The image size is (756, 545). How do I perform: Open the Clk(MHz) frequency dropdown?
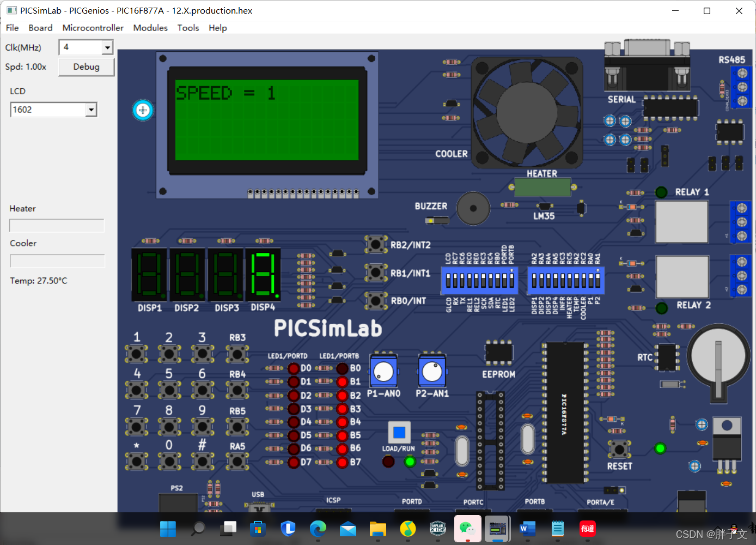107,47
